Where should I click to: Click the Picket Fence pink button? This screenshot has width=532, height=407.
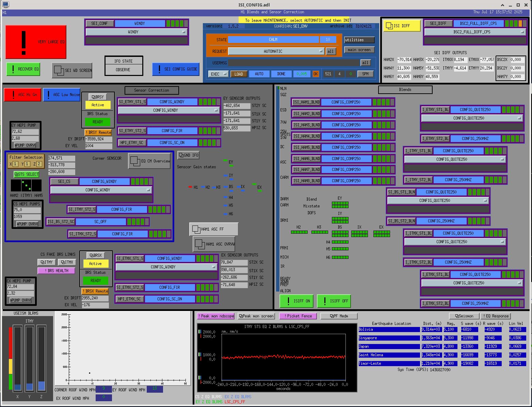pyautogui.click(x=298, y=316)
